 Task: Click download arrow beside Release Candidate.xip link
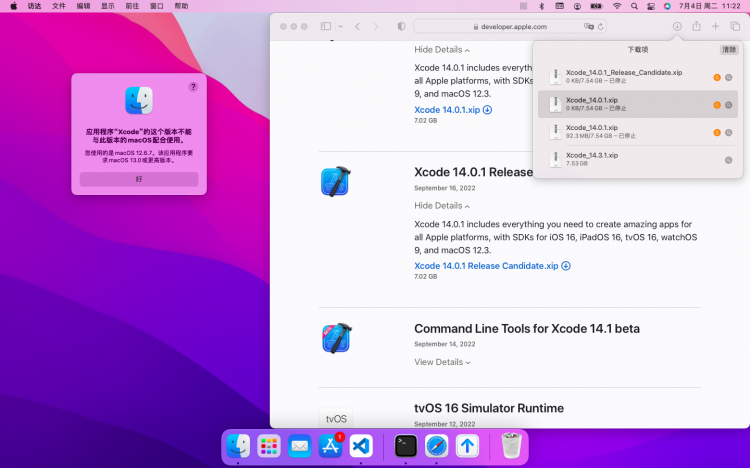(565, 266)
